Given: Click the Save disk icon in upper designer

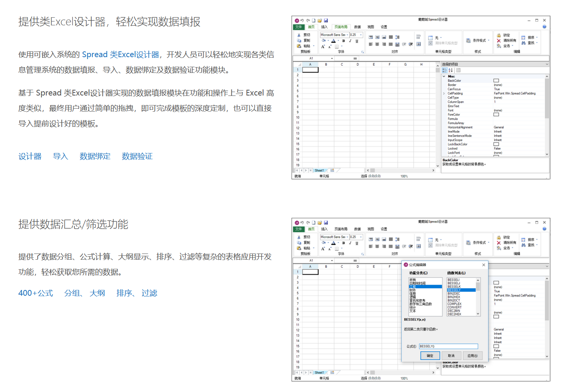Looking at the screenshot, I should click(326, 20).
